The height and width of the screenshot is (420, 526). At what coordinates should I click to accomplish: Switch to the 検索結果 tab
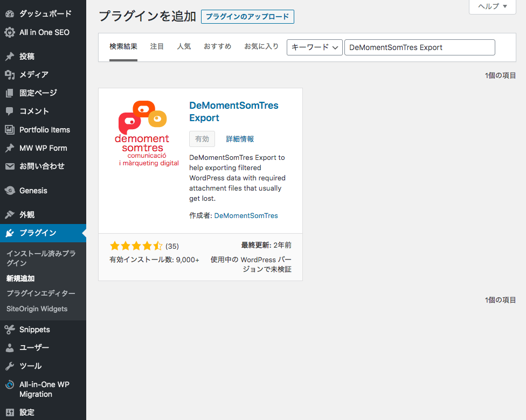coord(123,47)
